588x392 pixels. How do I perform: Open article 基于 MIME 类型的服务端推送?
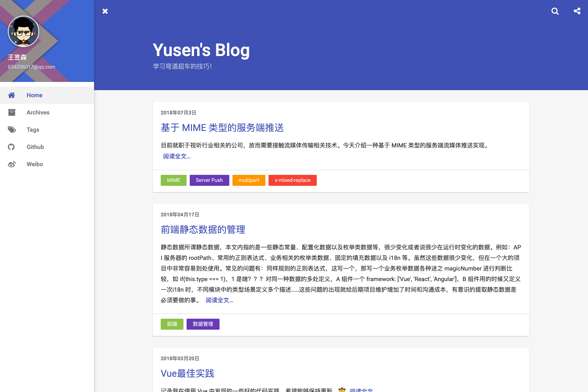[222, 127]
